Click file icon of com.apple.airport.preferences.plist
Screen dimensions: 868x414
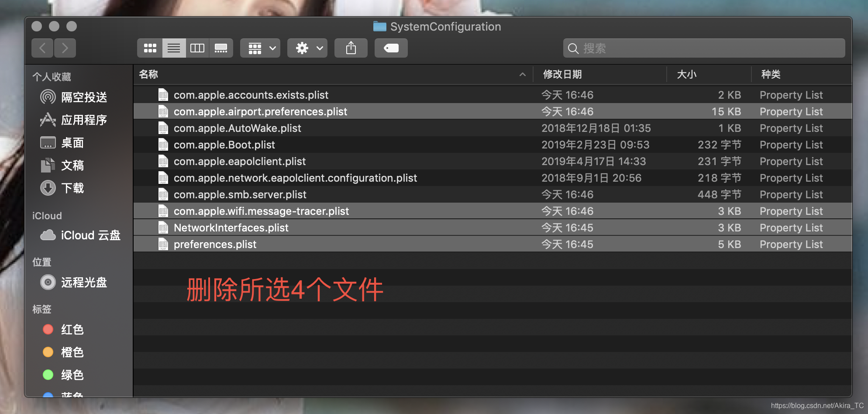pyautogui.click(x=163, y=111)
